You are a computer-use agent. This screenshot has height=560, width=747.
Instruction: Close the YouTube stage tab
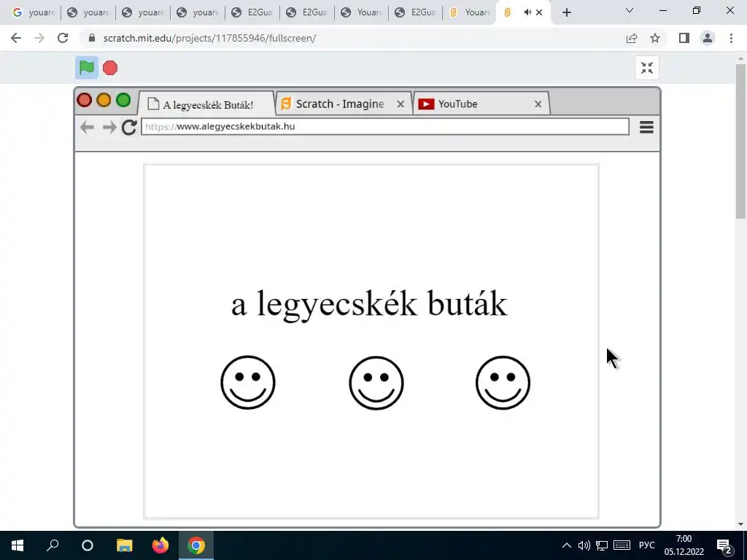click(x=538, y=104)
